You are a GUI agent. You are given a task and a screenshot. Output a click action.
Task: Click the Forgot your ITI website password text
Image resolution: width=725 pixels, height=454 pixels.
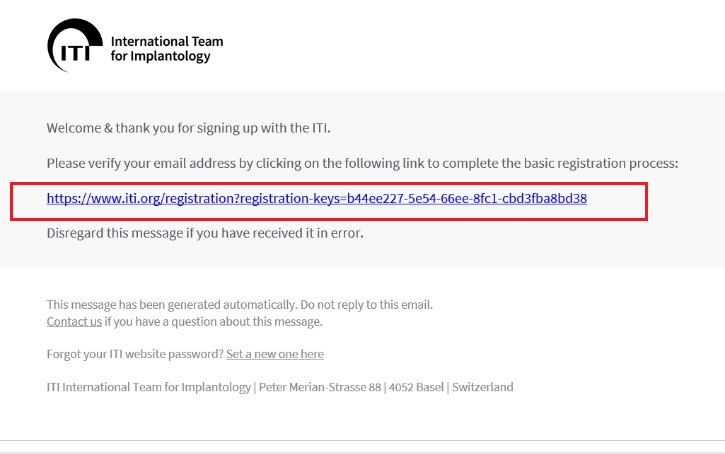coord(135,354)
